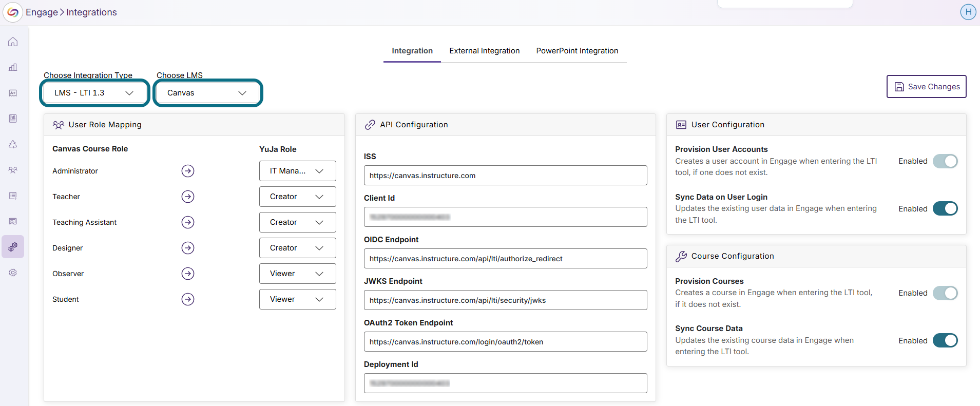Screen dimensions: 980x406
Task: Toggle Provision User Accounts switch
Action: [945, 161]
